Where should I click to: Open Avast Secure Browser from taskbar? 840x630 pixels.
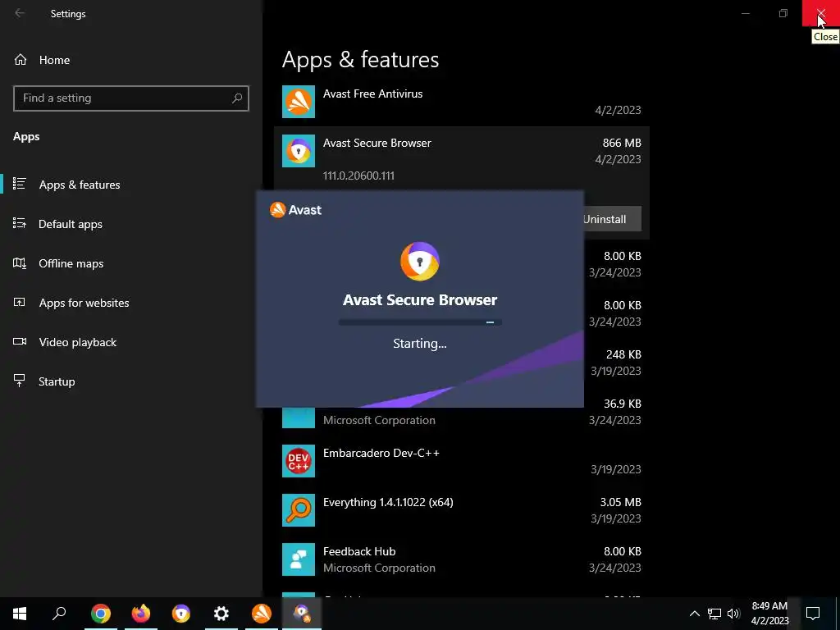coord(181,614)
